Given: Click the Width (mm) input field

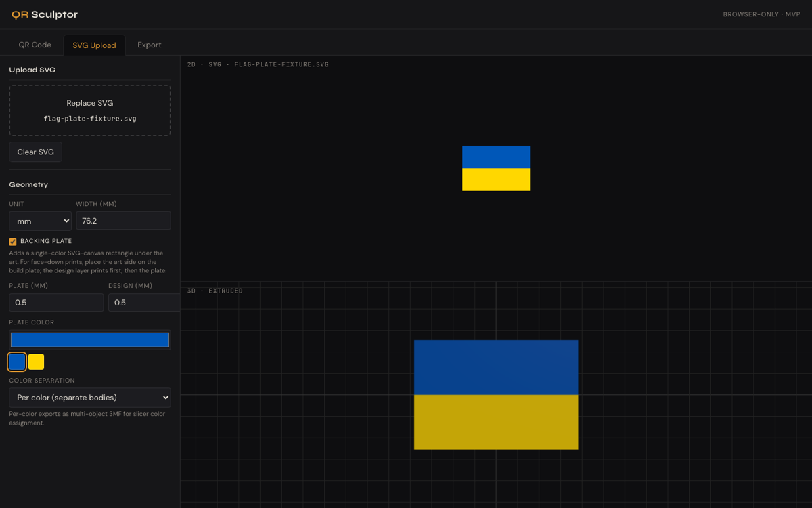Looking at the screenshot, I should pyautogui.click(x=123, y=221).
